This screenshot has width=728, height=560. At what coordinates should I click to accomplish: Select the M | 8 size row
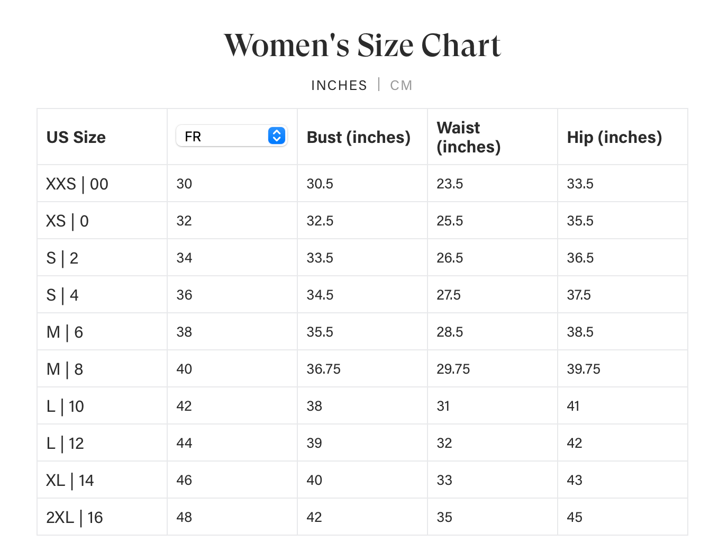(65, 369)
